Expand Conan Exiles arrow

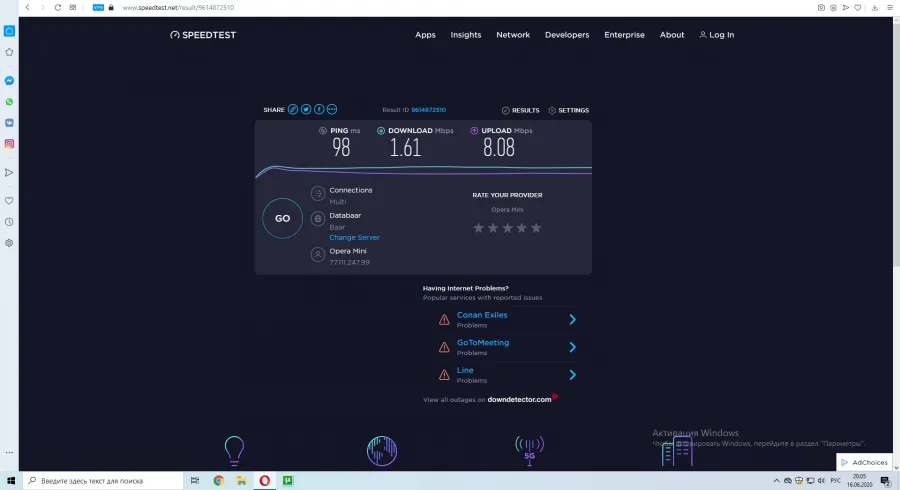pyautogui.click(x=572, y=320)
